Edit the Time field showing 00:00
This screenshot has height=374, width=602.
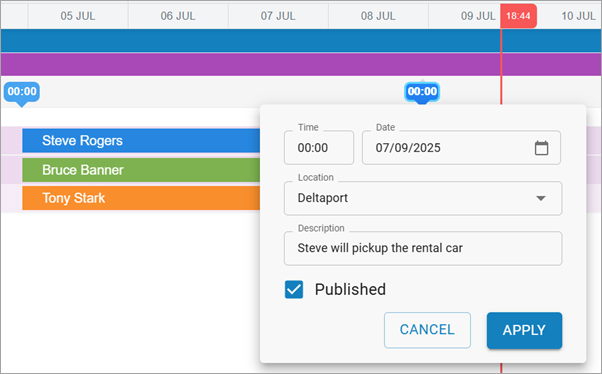[x=319, y=148]
